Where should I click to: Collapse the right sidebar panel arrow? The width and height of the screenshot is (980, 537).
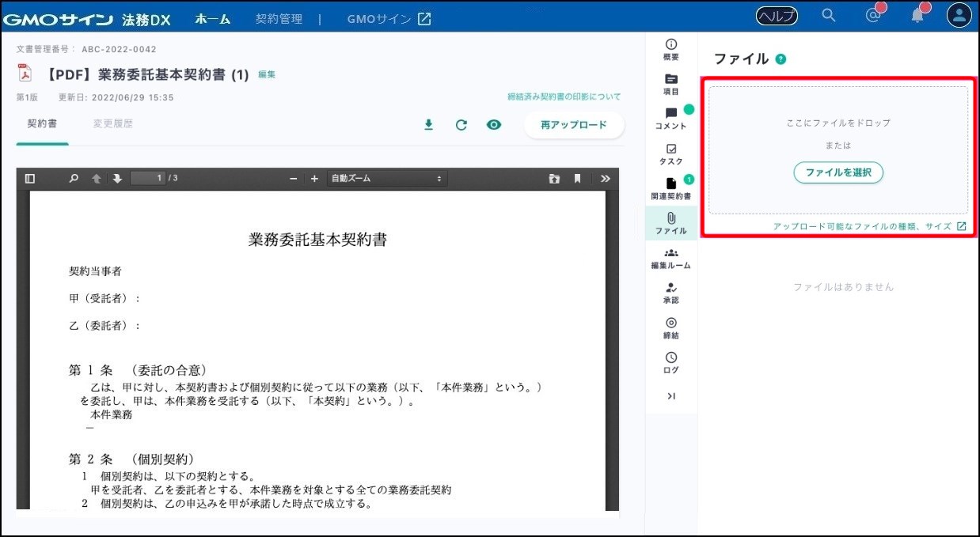pyautogui.click(x=671, y=396)
